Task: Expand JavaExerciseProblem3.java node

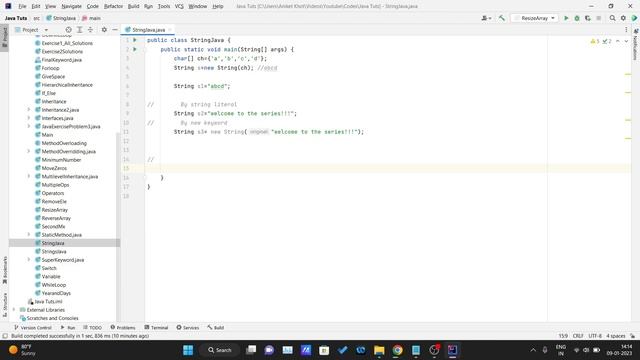Action: (x=29, y=126)
